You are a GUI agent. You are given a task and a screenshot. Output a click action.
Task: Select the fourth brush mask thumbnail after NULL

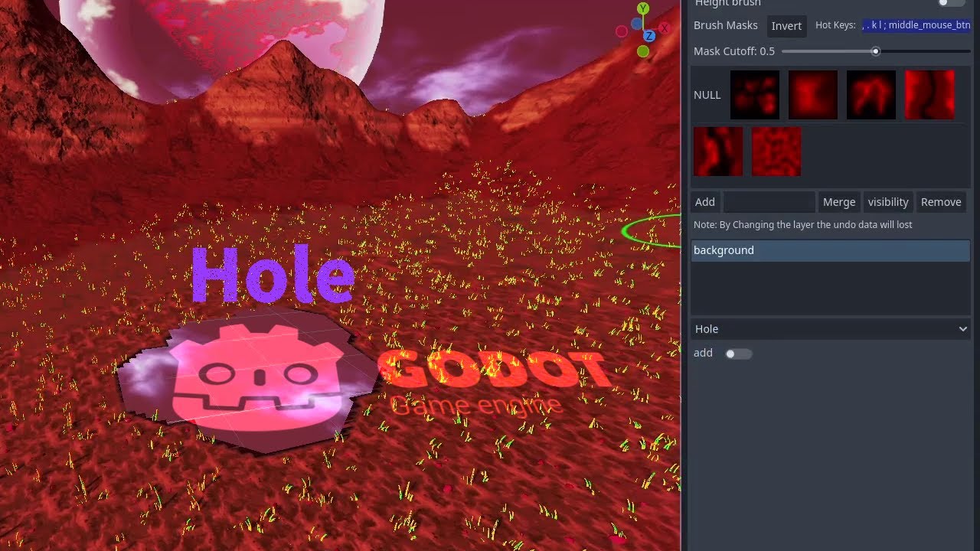tap(929, 95)
